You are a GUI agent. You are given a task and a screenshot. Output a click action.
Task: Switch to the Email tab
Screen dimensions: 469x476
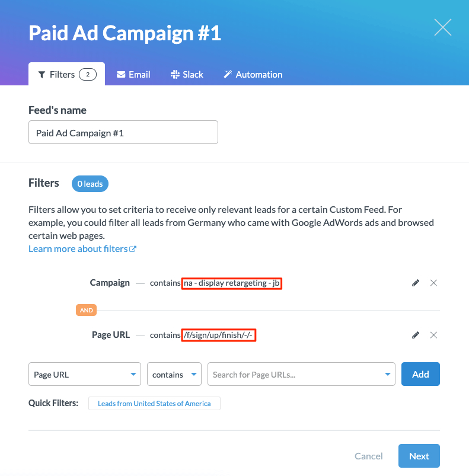pyautogui.click(x=133, y=74)
